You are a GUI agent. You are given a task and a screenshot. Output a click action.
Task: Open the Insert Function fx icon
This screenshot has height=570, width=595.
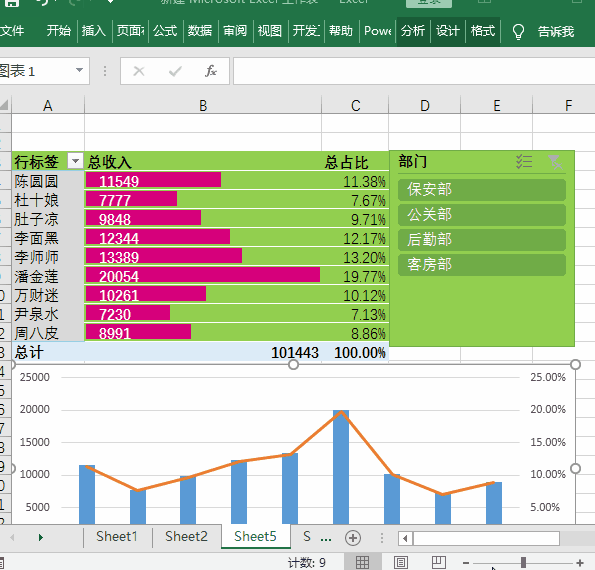pyautogui.click(x=211, y=71)
